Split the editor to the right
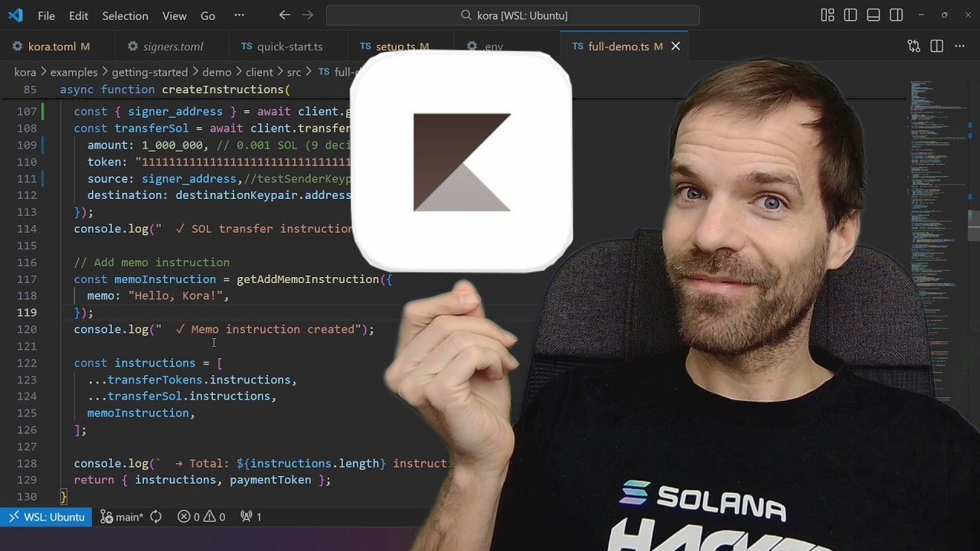The width and height of the screenshot is (980, 551). pos(936,47)
